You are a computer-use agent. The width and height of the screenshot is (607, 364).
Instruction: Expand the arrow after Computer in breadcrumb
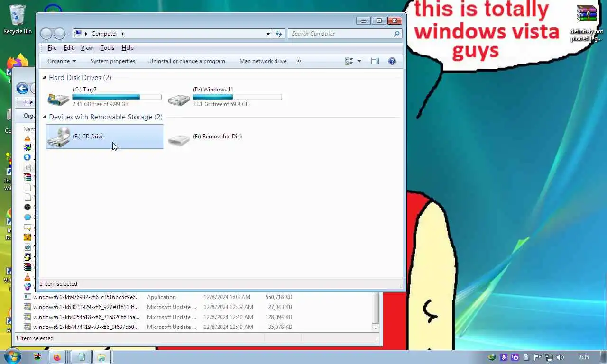[123, 34]
